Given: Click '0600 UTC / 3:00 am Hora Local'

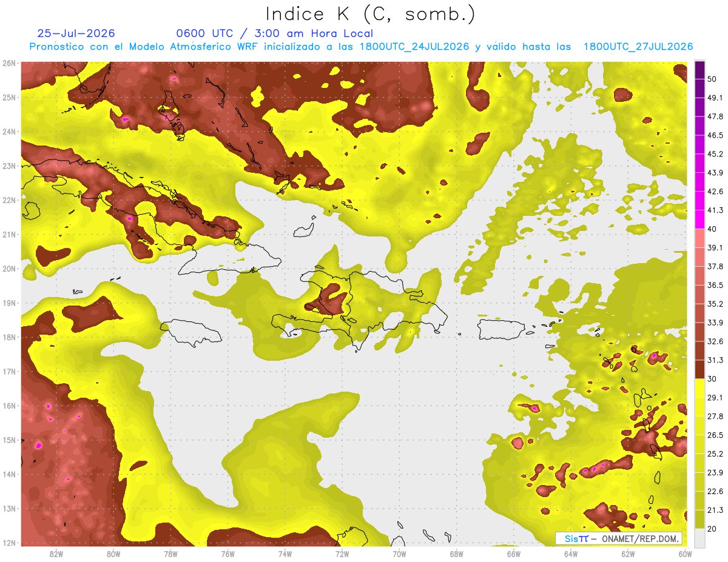Looking at the screenshot, I should (x=275, y=33).
